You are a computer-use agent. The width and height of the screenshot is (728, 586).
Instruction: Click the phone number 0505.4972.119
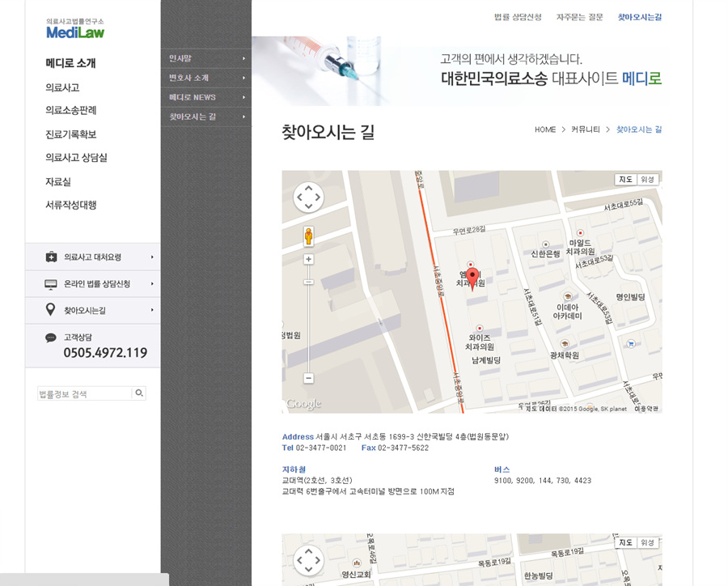click(105, 353)
